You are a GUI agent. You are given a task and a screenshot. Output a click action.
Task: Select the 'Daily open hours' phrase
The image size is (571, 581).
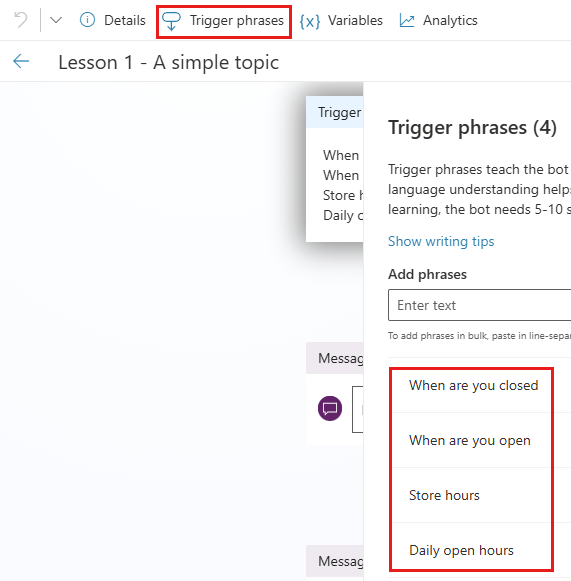click(461, 551)
